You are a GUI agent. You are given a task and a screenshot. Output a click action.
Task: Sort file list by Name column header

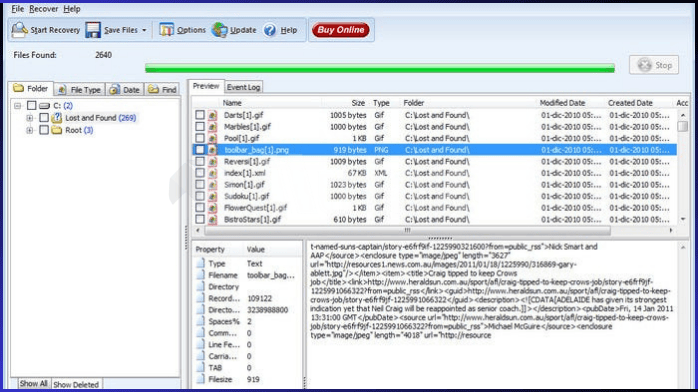pos(232,103)
